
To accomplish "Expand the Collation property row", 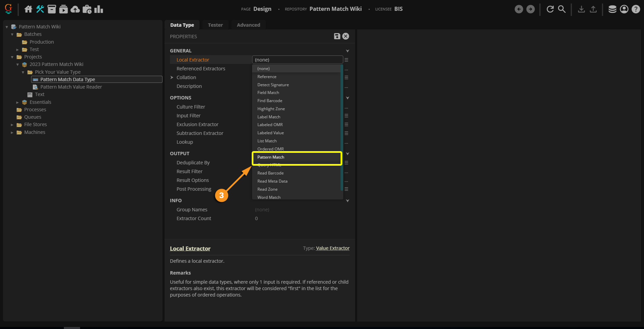I will 172,77.
